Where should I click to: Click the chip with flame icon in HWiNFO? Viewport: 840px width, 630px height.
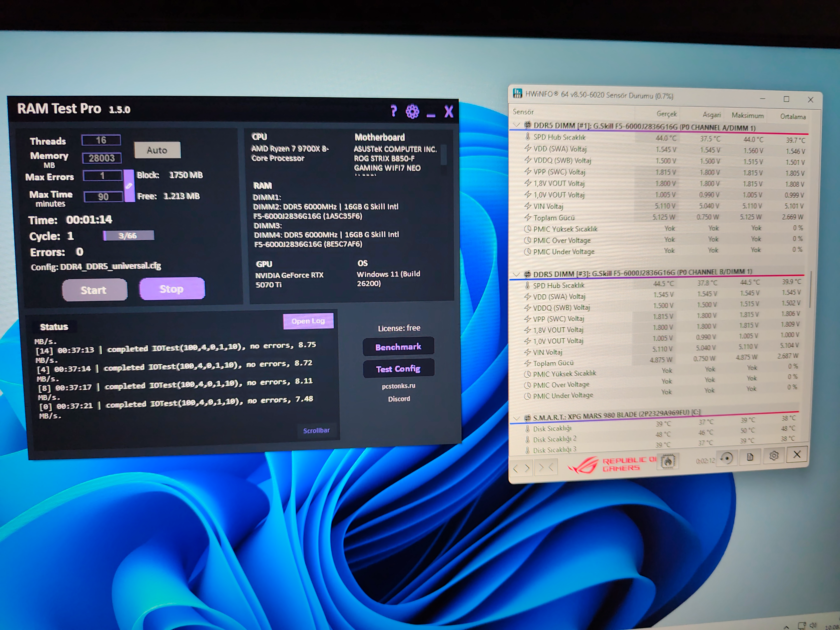tap(668, 461)
